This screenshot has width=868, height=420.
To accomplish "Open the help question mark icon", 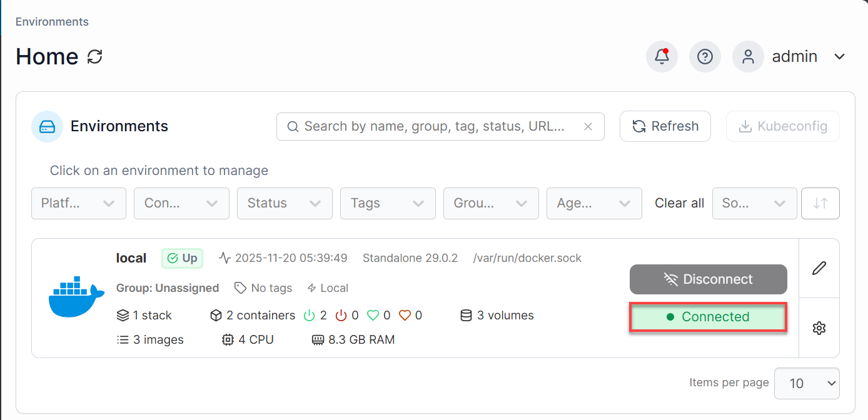I will click(705, 56).
